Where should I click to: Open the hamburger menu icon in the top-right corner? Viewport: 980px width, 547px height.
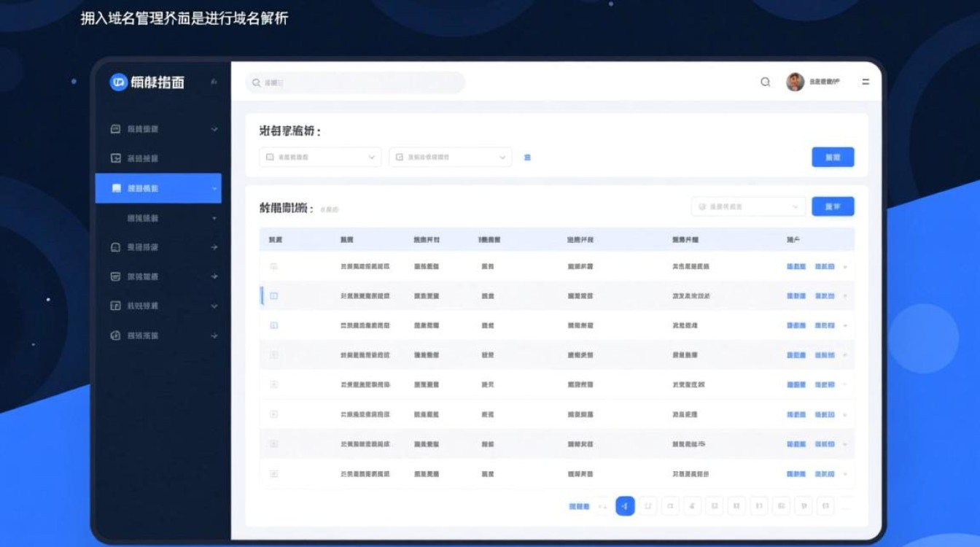pos(866,82)
